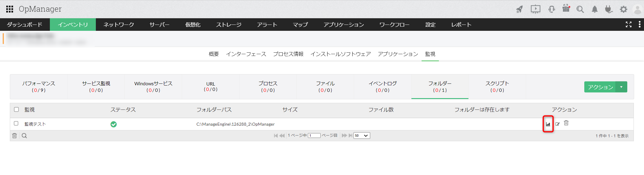Open the gift box what's new icon
644x175 pixels.
pyautogui.click(x=566, y=8)
